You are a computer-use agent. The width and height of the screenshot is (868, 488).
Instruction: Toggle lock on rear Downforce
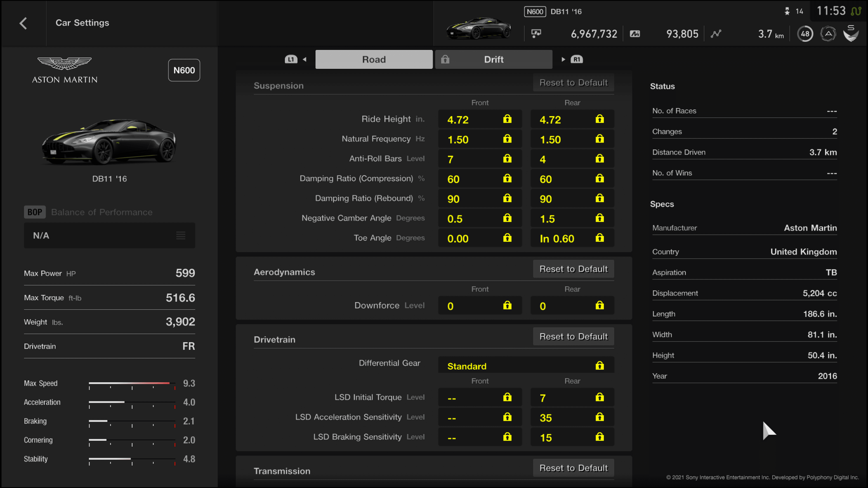pyautogui.click(x=599, y=305)
